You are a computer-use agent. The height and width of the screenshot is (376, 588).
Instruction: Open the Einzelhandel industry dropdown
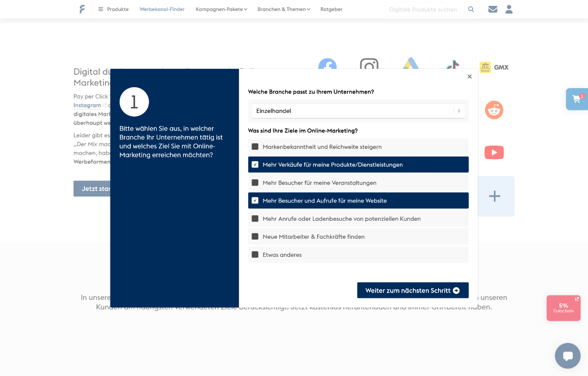[358, 111]
